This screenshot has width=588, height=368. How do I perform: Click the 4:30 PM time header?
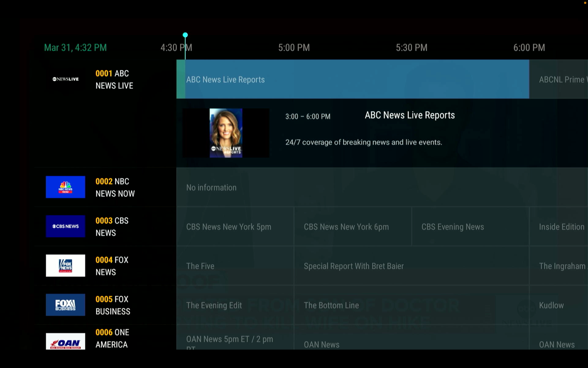[x=176, y=48]
